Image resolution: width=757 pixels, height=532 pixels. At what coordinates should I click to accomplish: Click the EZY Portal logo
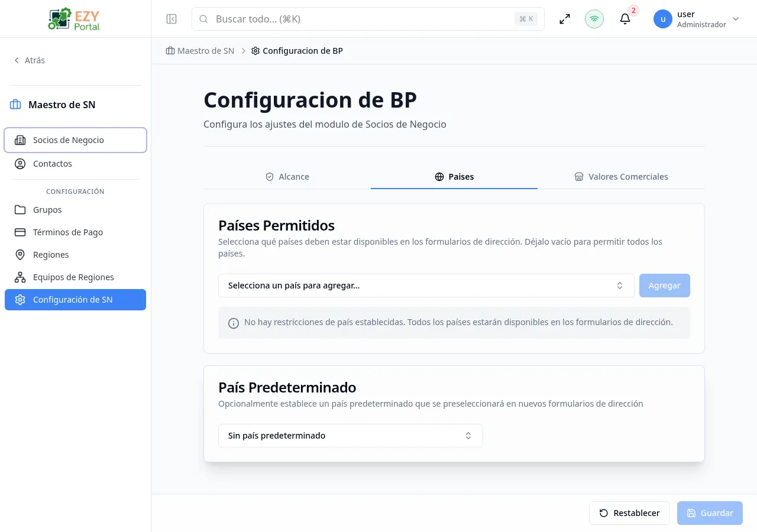[74, 19]
